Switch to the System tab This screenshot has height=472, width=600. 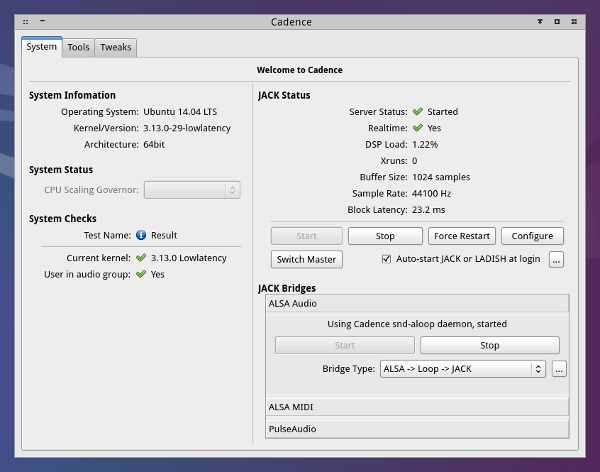[x=42, y=47]
